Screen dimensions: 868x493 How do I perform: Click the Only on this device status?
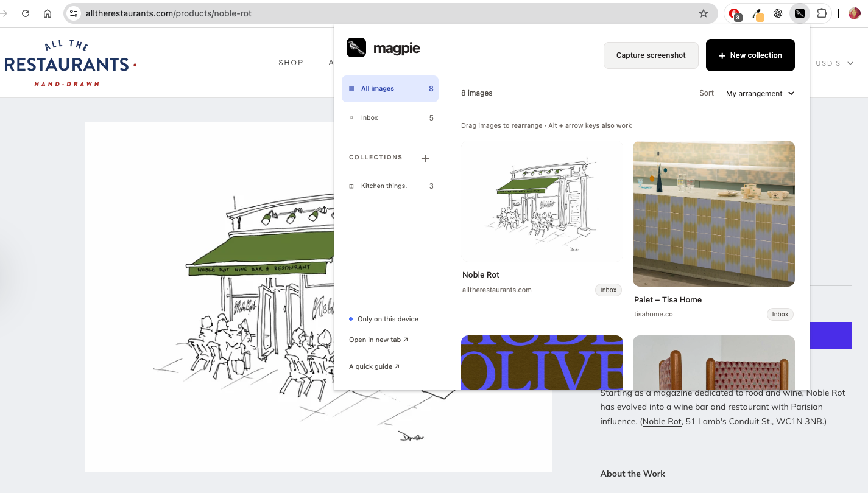coord(384,319)
